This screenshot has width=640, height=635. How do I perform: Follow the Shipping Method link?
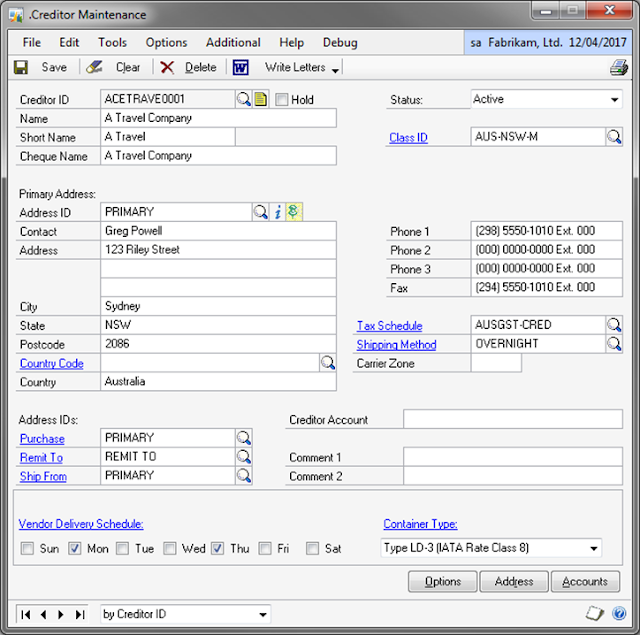point(396,345)
